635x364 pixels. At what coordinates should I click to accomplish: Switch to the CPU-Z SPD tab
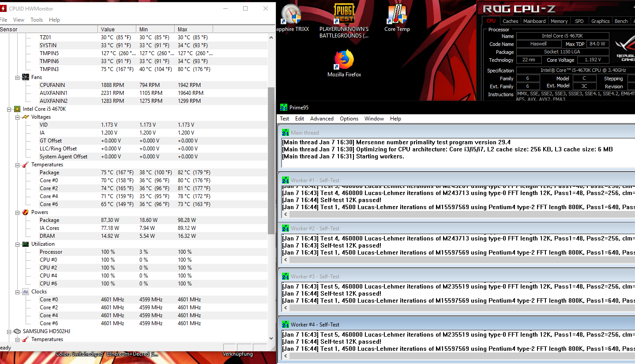579,21
